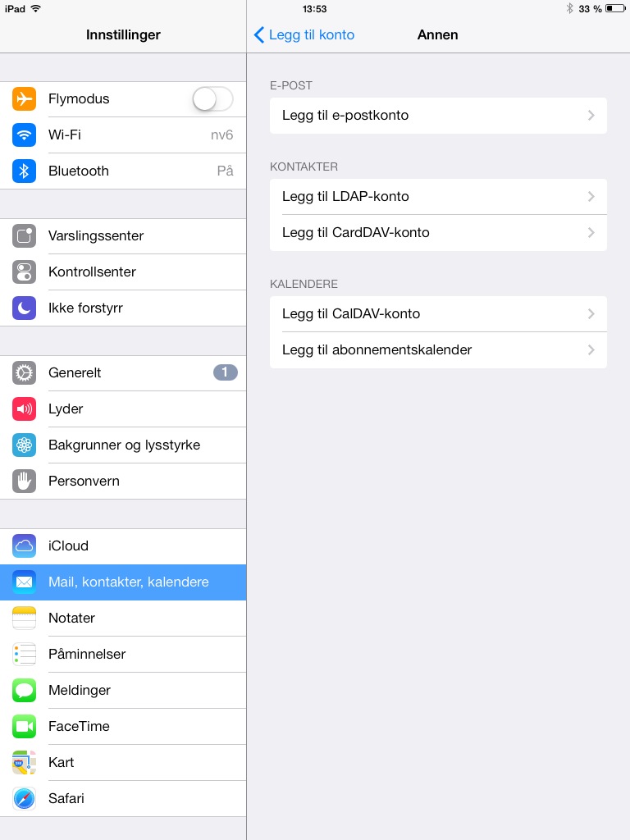The image size is (630, 840).
Task: Open the iCloud cloud icon
Action: (x=24, y=546)
